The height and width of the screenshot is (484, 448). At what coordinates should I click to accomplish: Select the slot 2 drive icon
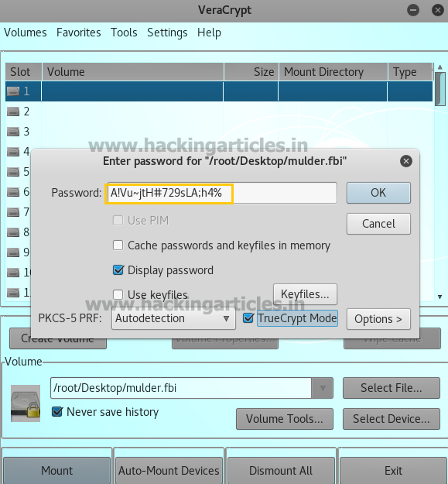[x=13, y=112]
